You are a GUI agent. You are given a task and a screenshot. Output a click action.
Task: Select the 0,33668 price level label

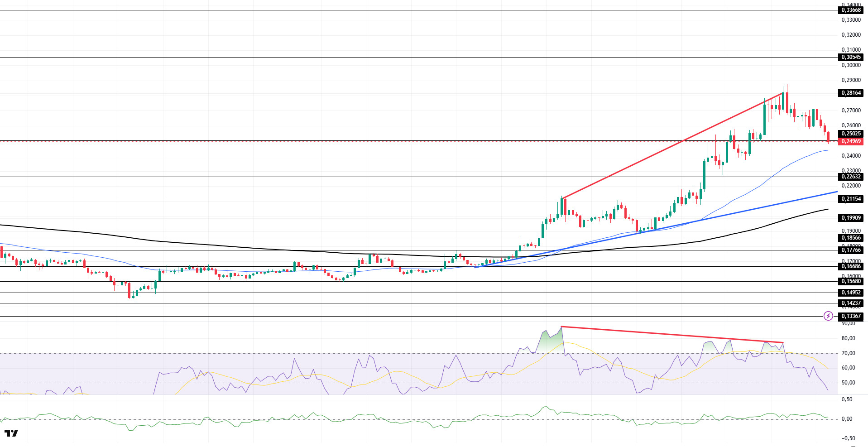(851, 10)
